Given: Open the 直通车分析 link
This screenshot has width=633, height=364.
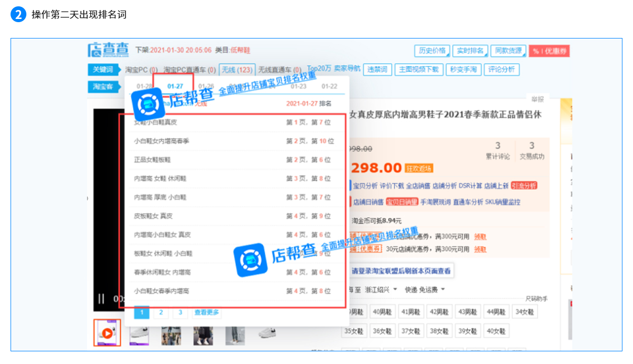Looking at the screenshot, I should tap(468, 202).
